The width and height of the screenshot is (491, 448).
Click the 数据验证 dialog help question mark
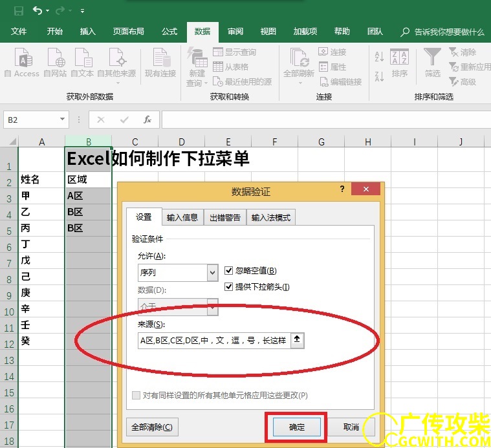point(342,189)
